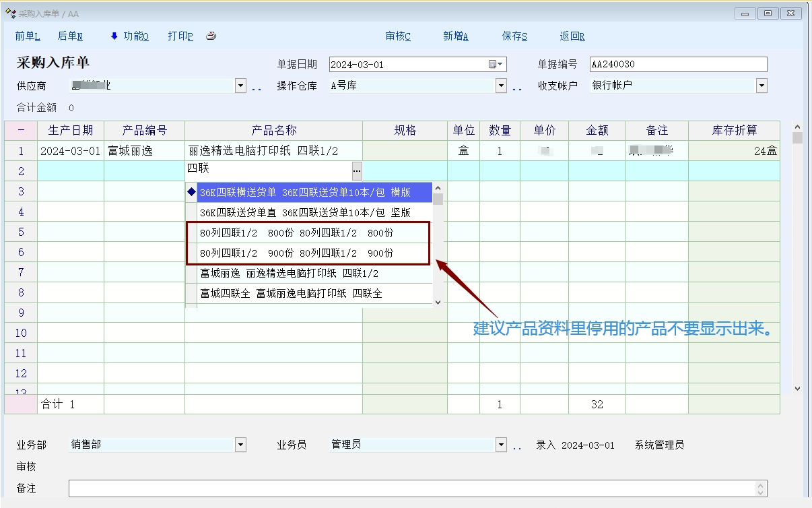Viewport: 812px width, 508px height.
Task: Click the calendar icon in the 单据日期 field
Action: pyautogui.click(x=493, y=65)
